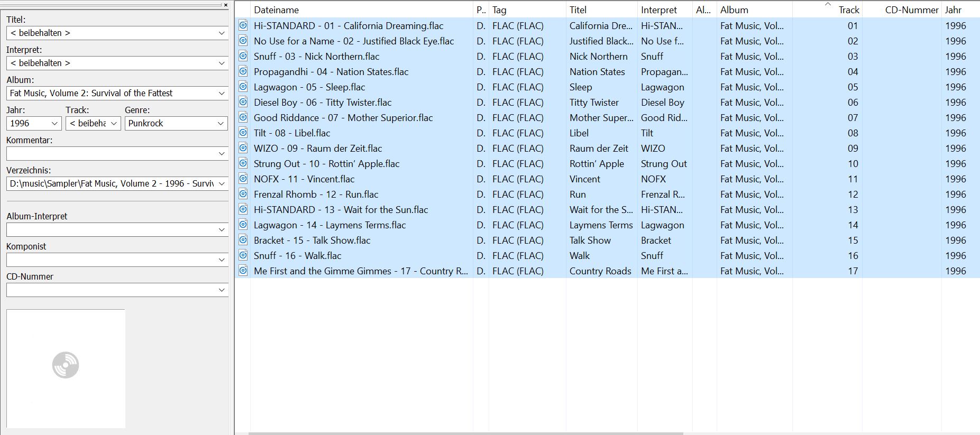
Task: Sort by the CD-Nummer column header
Action: point(902,10)
